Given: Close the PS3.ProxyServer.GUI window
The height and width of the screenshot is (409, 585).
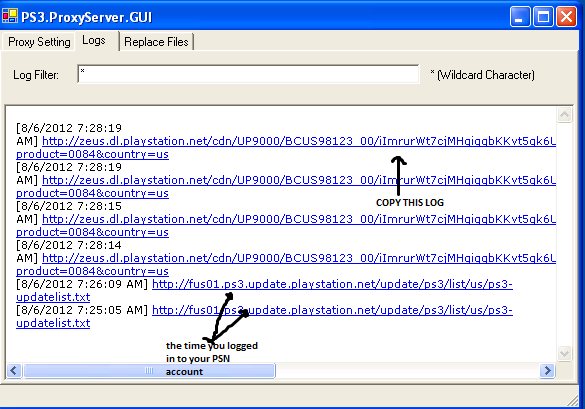Looking at the screenshot, I should (x=566, y=17).
